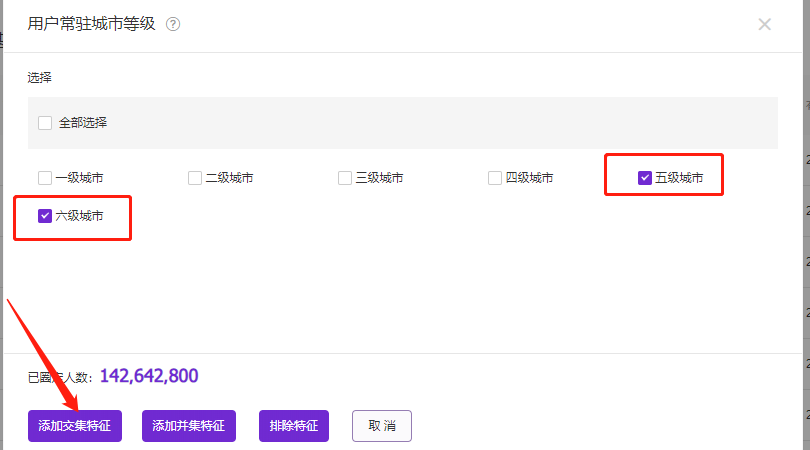Open the help question mark icon beside 用户常驻城市等级
This screenshot has height=450, width=810.
point(173,24)
